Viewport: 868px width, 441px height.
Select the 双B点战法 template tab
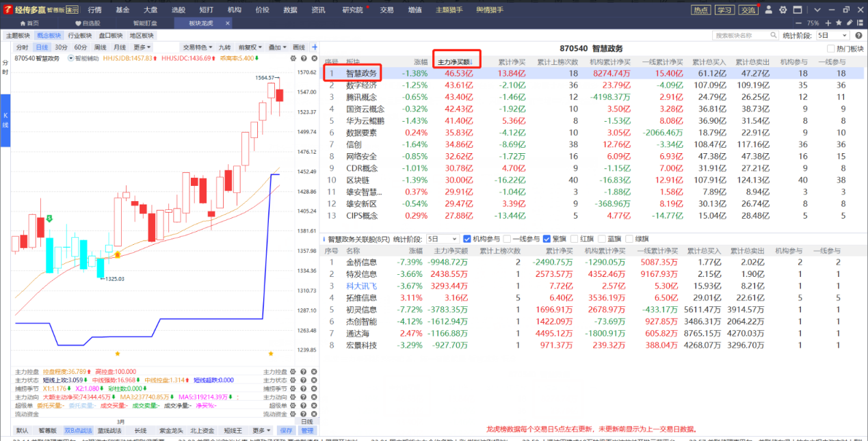[77, 431]
